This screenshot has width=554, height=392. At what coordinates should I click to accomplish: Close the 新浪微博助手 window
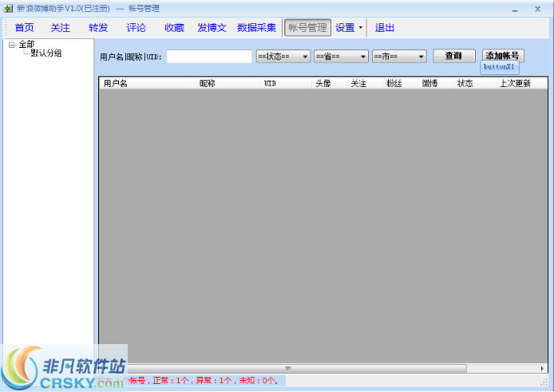coord(538,10)
